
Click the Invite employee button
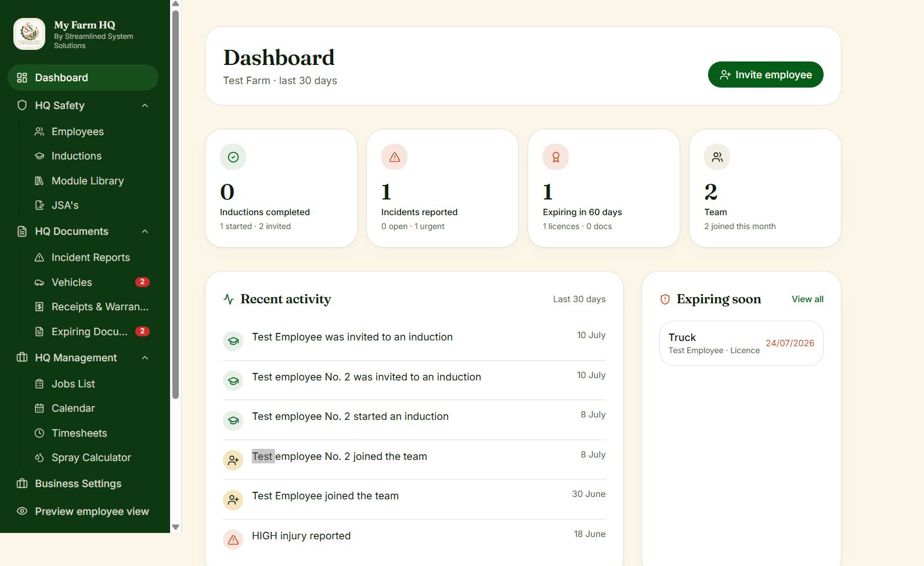[766, 75]
